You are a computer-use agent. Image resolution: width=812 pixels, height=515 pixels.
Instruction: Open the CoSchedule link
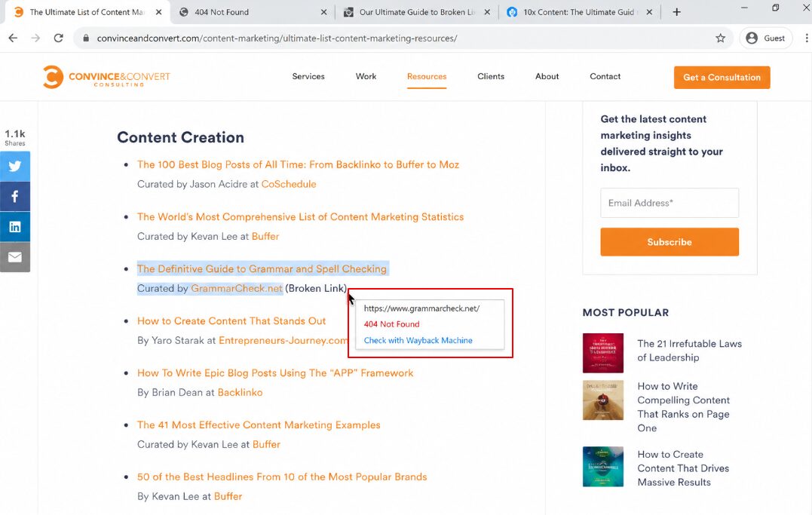point(289,184)
